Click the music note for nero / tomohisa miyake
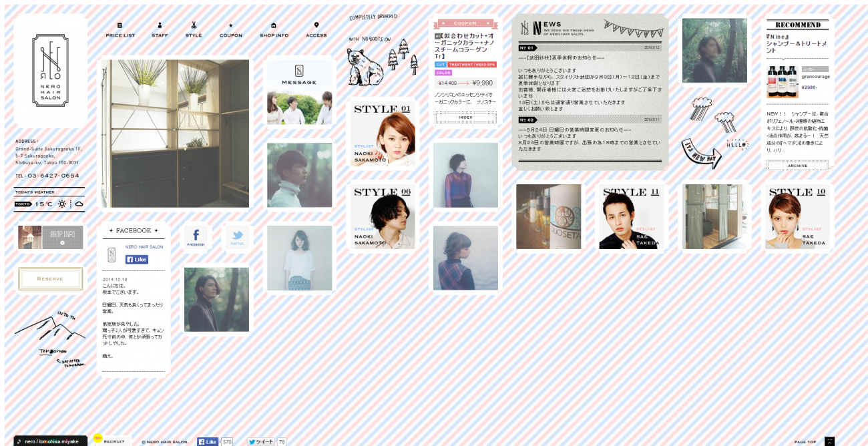 click(20, 441)
